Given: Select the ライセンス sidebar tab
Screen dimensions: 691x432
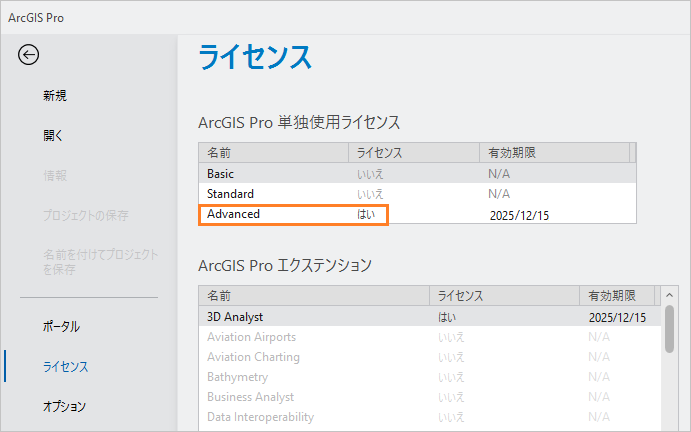Looking at the screenshot, I should pyautogui.click(x=66, y=366).
